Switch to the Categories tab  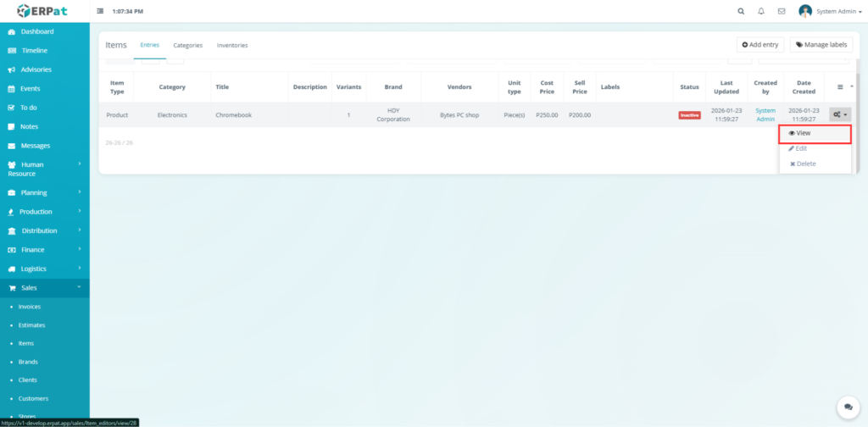click(x=187, y=45)
